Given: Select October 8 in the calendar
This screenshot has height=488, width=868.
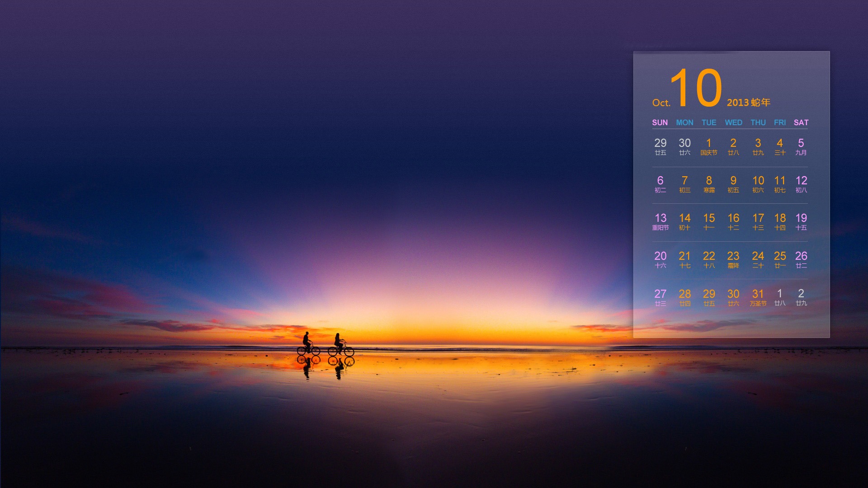Looking at the screenshot, I should tap(708, 184).
